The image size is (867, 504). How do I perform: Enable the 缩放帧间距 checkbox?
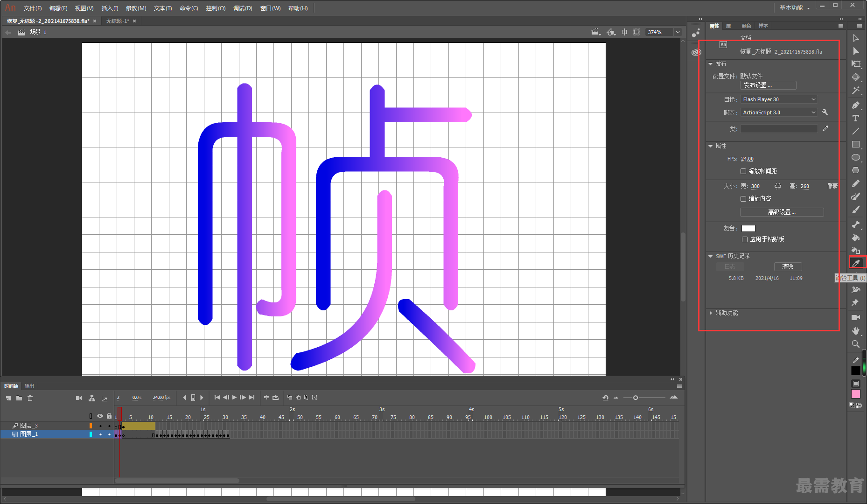coord(743,171)
